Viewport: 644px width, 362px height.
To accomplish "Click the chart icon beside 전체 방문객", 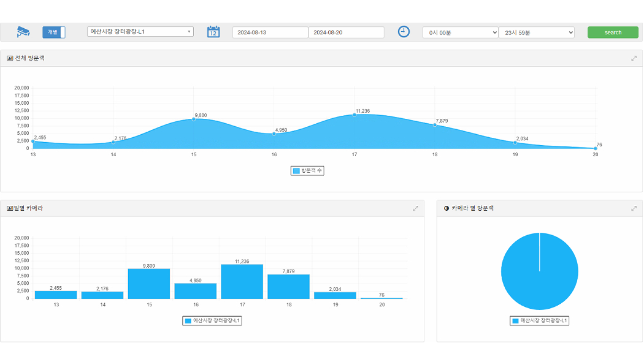I will coord(10,58).
